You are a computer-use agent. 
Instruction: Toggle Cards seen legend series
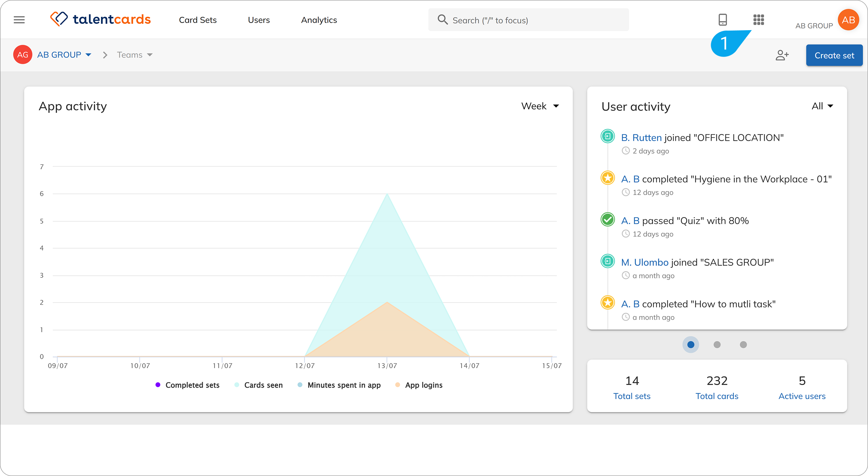pyautogui.click(x=258, y=385)
